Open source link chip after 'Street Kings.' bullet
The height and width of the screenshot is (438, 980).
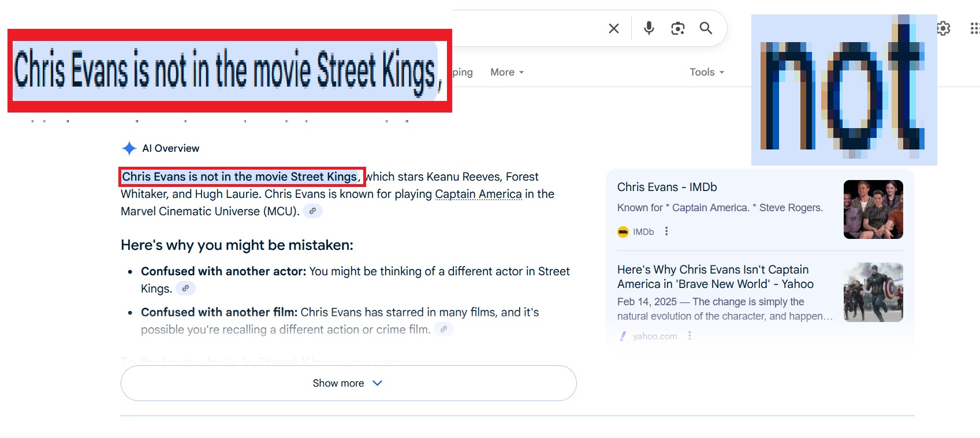(x=185, y=289)
